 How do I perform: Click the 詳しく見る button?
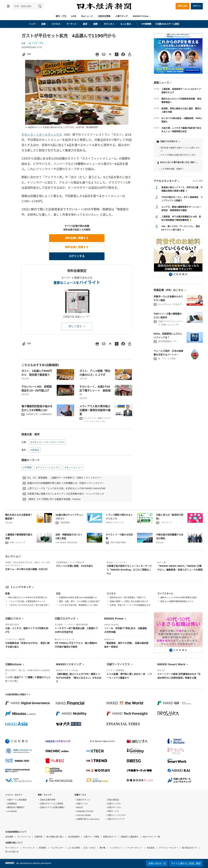tap(77, 326)
